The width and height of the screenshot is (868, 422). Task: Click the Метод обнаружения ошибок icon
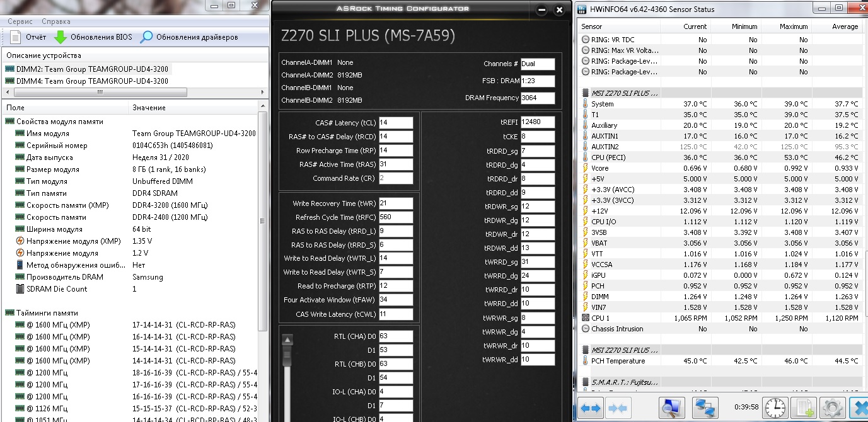[x=20, y=265]
